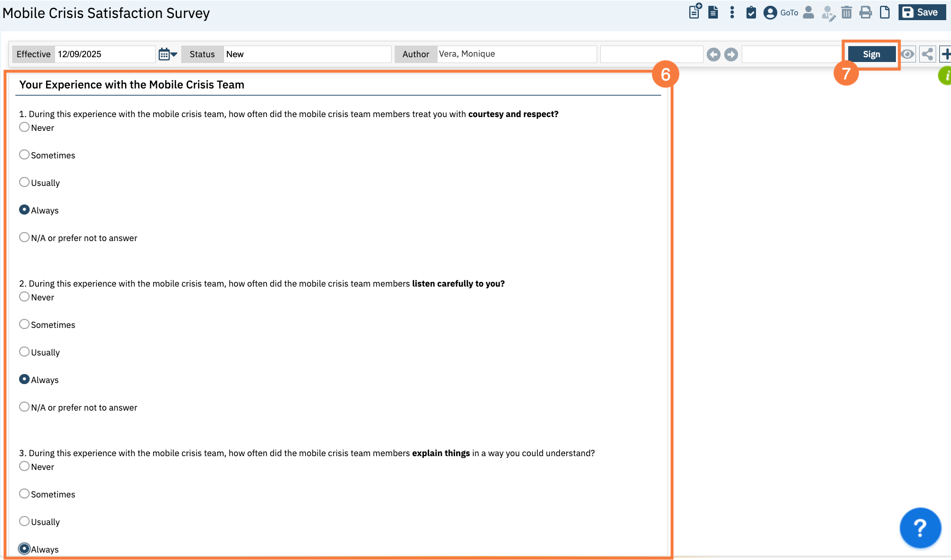Click the new document with plus icon
This screenshot has height=560, width=951.
click(695, 12)
